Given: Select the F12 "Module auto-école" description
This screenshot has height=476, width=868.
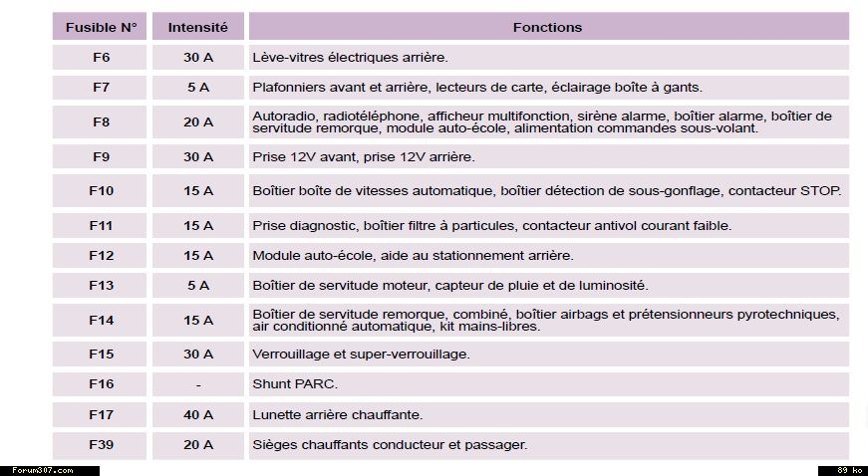Looking at the screenshot, I should [x=413, y=256].
